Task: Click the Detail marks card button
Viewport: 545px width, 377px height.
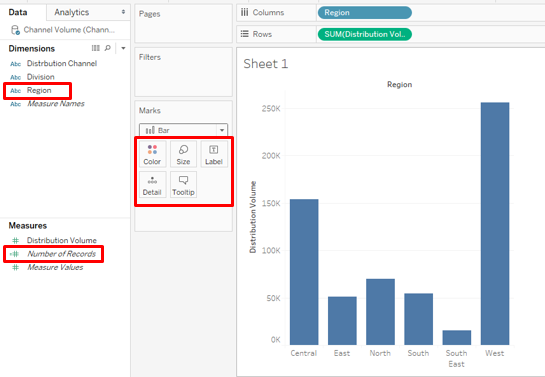Action: 152,185
